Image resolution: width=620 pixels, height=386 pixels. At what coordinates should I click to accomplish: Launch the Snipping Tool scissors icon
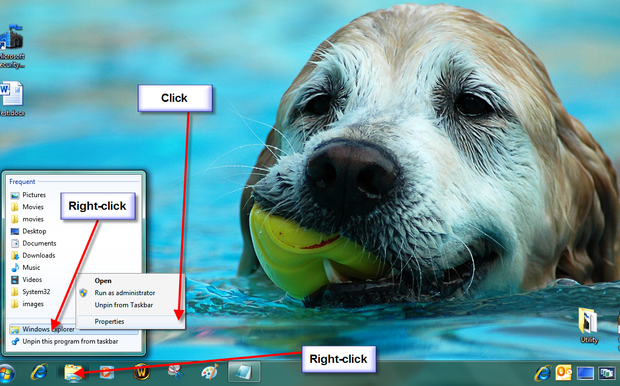pyautogui.click(x=175, y=372)
